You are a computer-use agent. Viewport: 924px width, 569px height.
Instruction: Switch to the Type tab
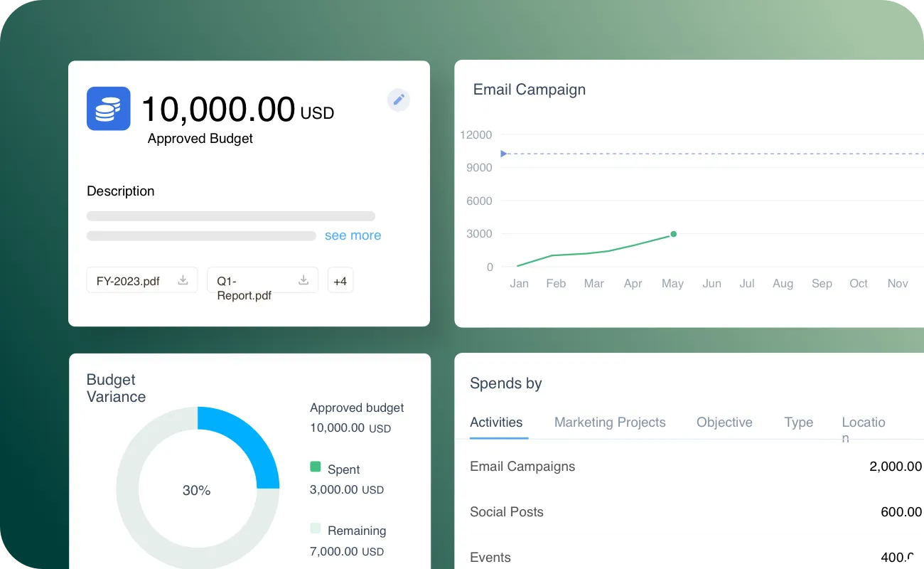click(x=798, y=422)
